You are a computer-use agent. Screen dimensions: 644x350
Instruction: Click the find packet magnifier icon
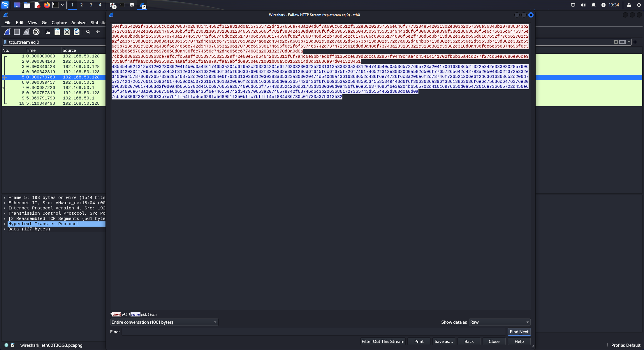point(88,32)
